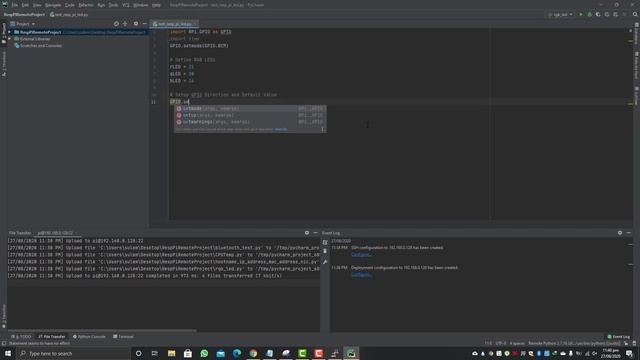Click the File Transfer horizontal scrollbar
The width and height of the screenshot is (640, 360).
[102, 331]
